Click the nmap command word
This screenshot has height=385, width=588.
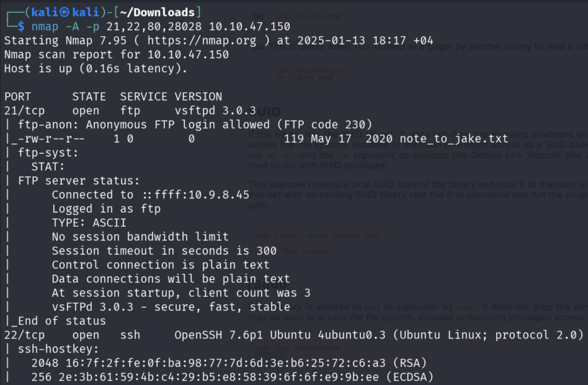pyautogui.click(x=45, y=26)
